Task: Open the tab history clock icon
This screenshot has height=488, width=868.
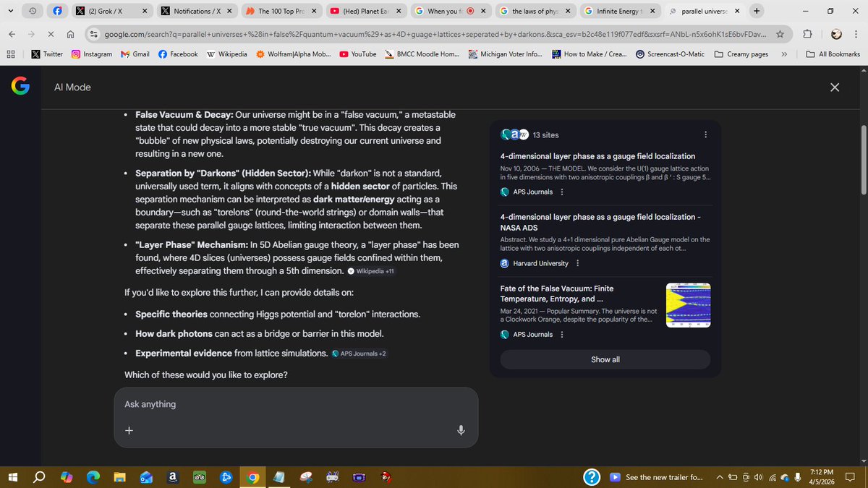Action: [33, 12]
